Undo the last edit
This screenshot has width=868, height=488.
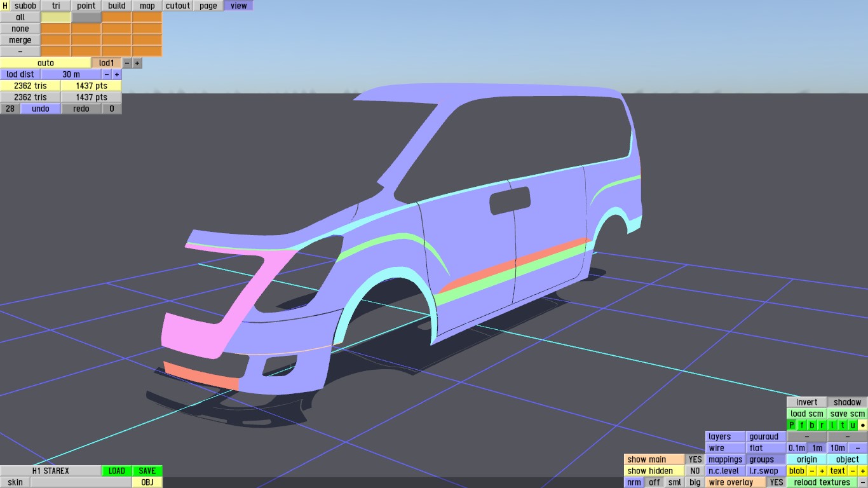41,109
